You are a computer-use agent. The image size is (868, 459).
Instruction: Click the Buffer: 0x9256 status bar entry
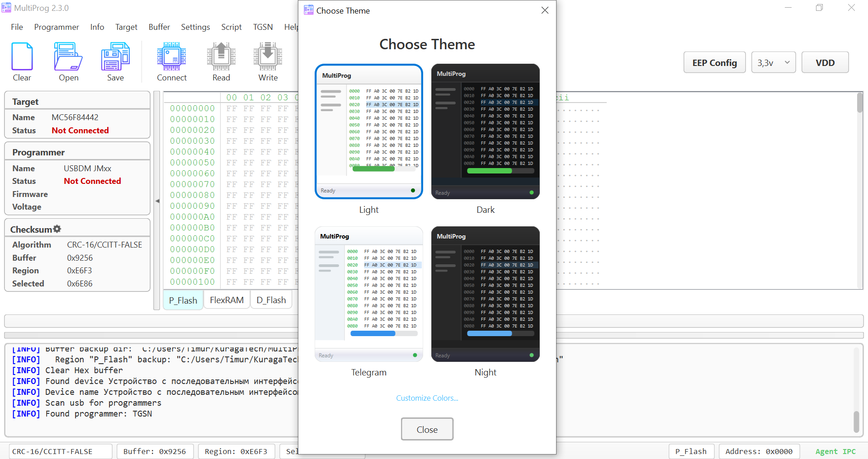pyautogui.click(x=155, y=451)
